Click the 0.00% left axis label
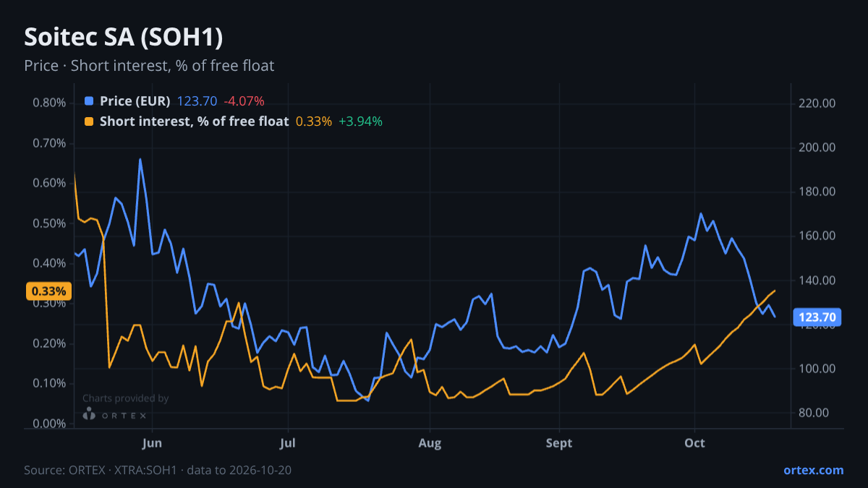868x488 pixels. 49,424
